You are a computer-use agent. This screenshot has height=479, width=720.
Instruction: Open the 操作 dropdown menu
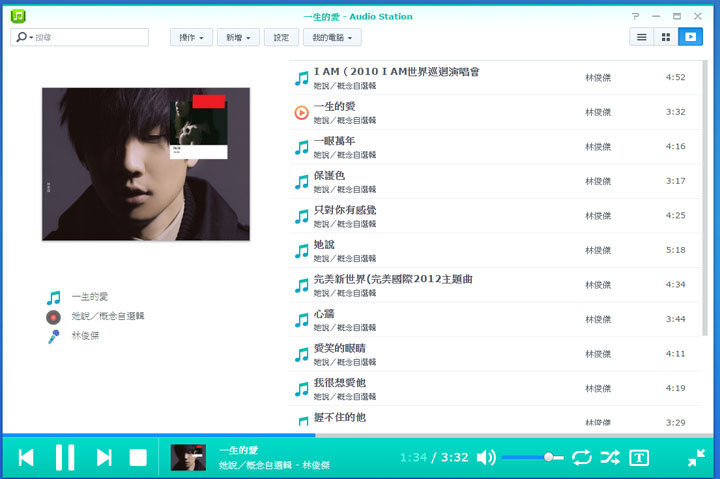point(192,37)
